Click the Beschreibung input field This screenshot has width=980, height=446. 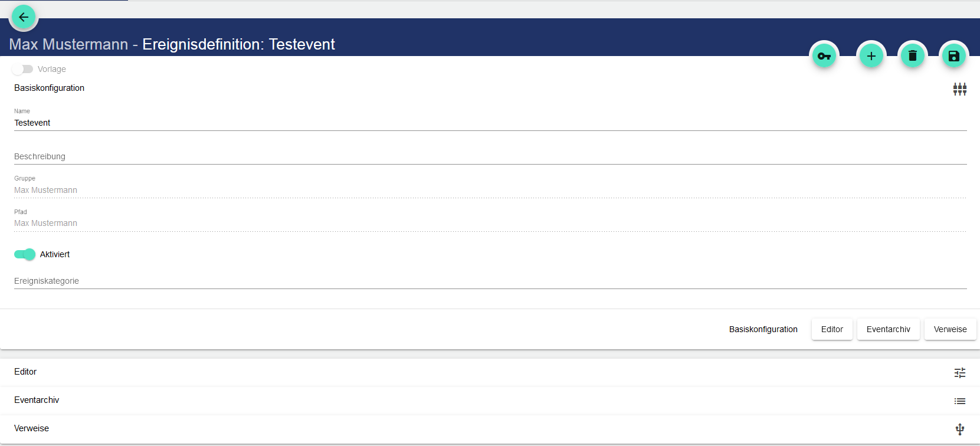[490, 157]
